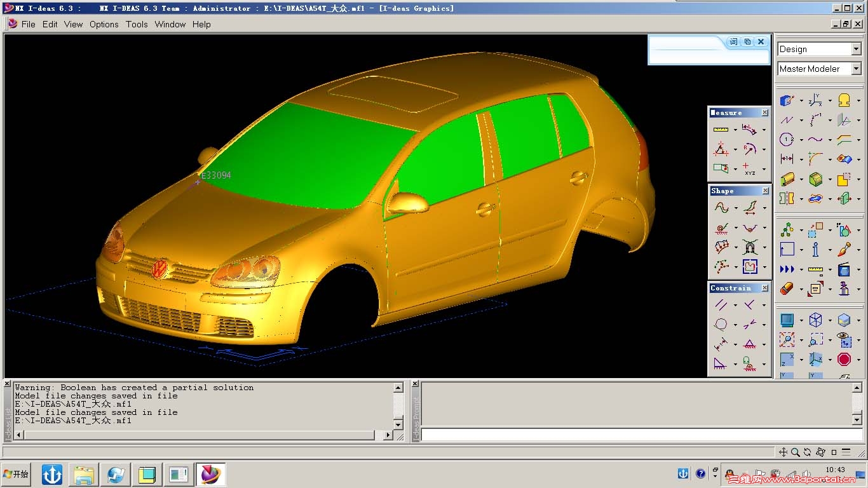The width and height of the screenshot is (868, 488).
Task: Click the Zoom All magnifier with red arrows
Action: 787,340
